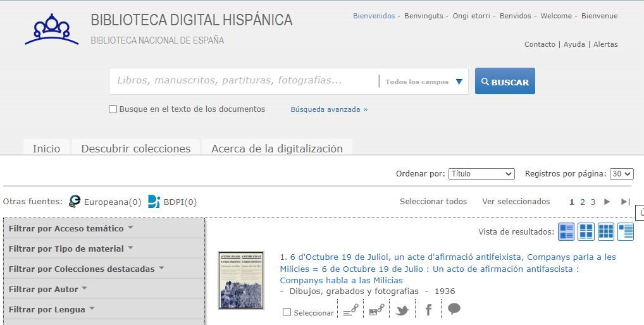Open record title 6 d'Octubre 19 de Juliol
The width and height of the screenshot is (644, 325).
[x=448, y=269]
